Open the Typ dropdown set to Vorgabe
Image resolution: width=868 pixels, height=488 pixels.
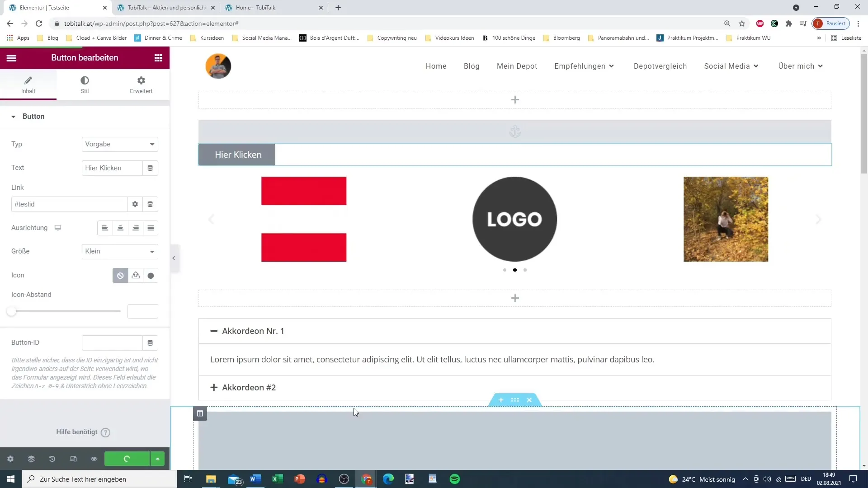coord(120,144)
